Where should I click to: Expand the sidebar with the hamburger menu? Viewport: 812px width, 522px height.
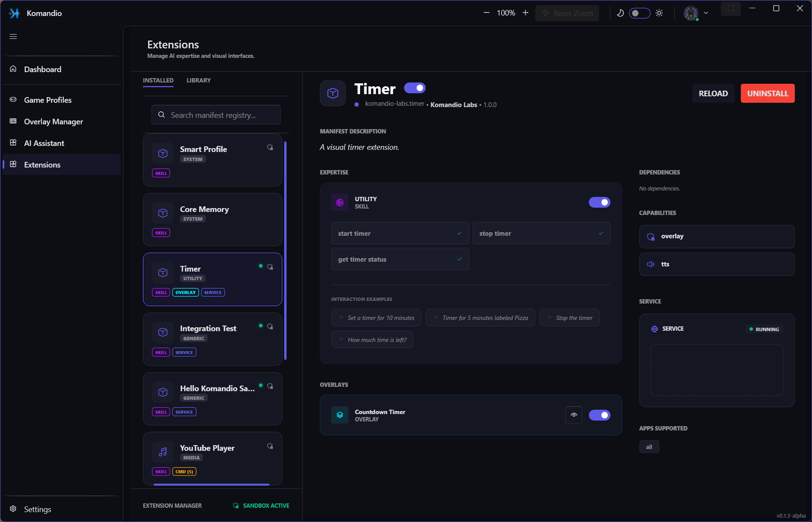pos(13,36)
